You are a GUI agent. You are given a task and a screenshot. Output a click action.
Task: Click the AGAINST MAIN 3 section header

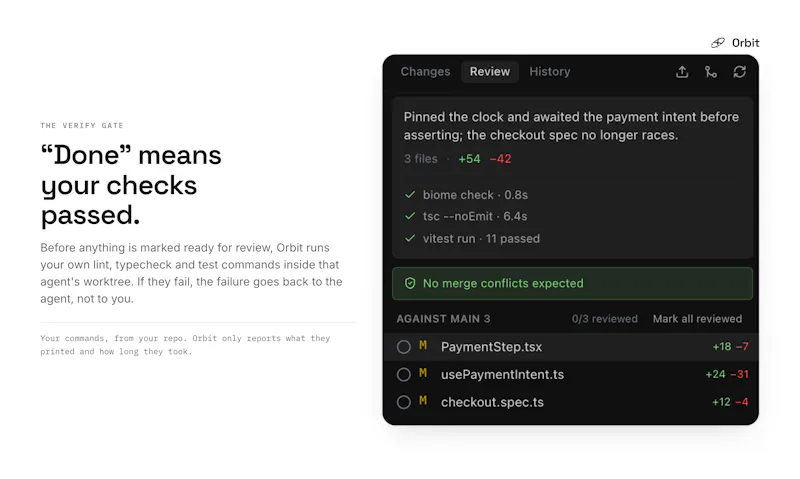point(443,319)
